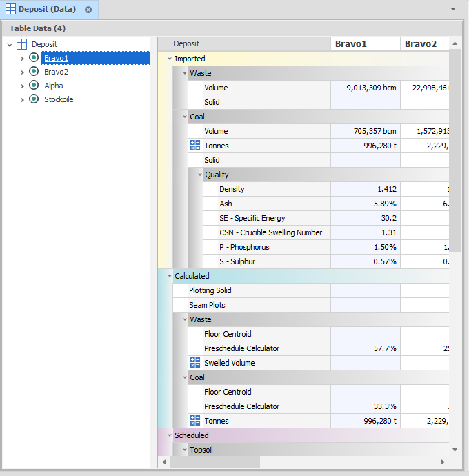Image resolution: width=469 pixels, height=476 pixels.
Task: Collapse the Quality group
Action: pyautogui.click(x=200, y=175)
